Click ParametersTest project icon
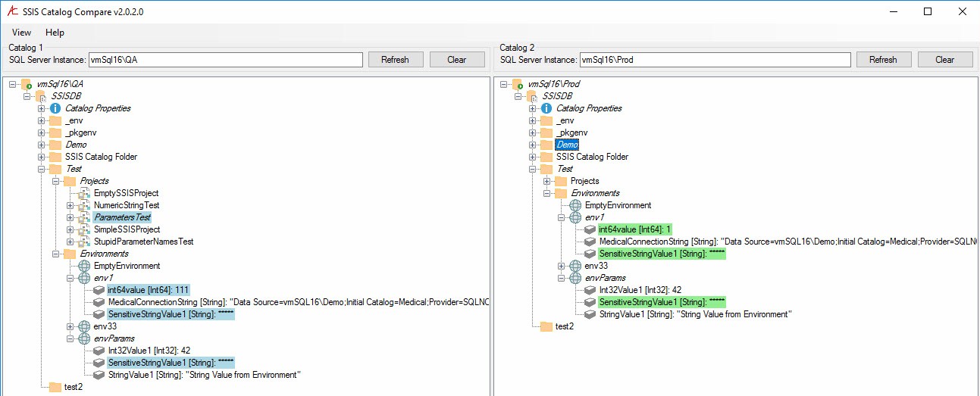Viewport: 980px width, 396px height. click(x=84, y=217)
